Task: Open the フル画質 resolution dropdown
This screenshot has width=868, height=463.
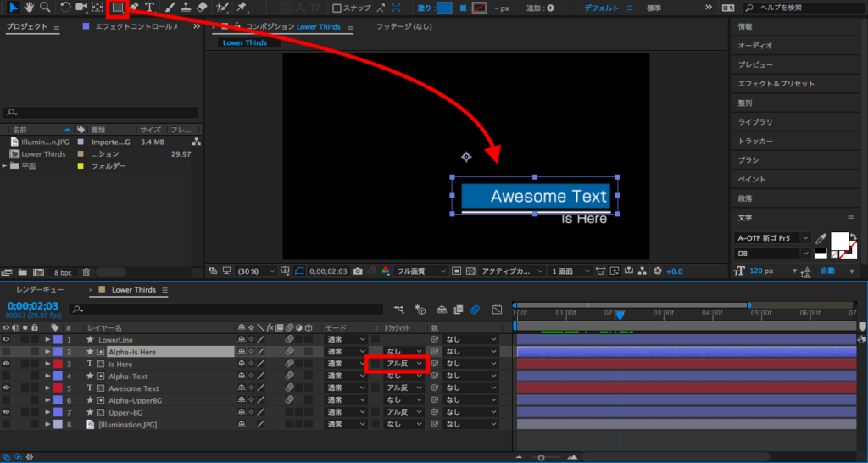Action: click(x=425, y=271)
